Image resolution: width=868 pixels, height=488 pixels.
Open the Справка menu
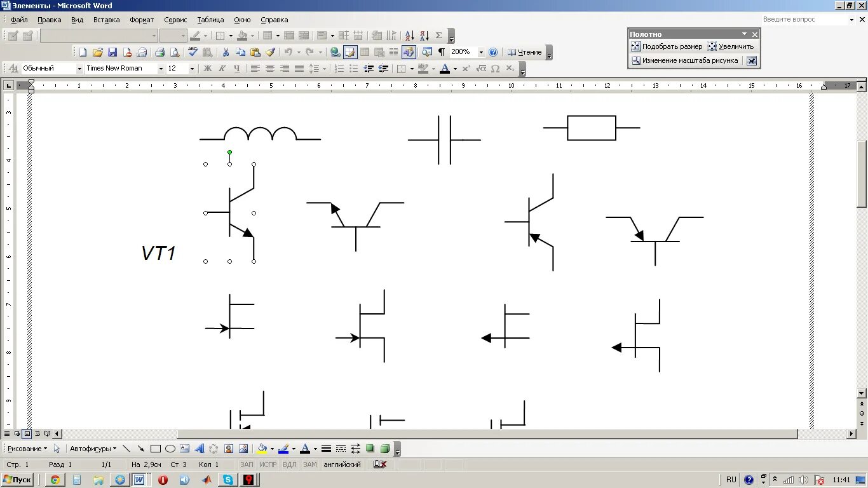point(274,20)
